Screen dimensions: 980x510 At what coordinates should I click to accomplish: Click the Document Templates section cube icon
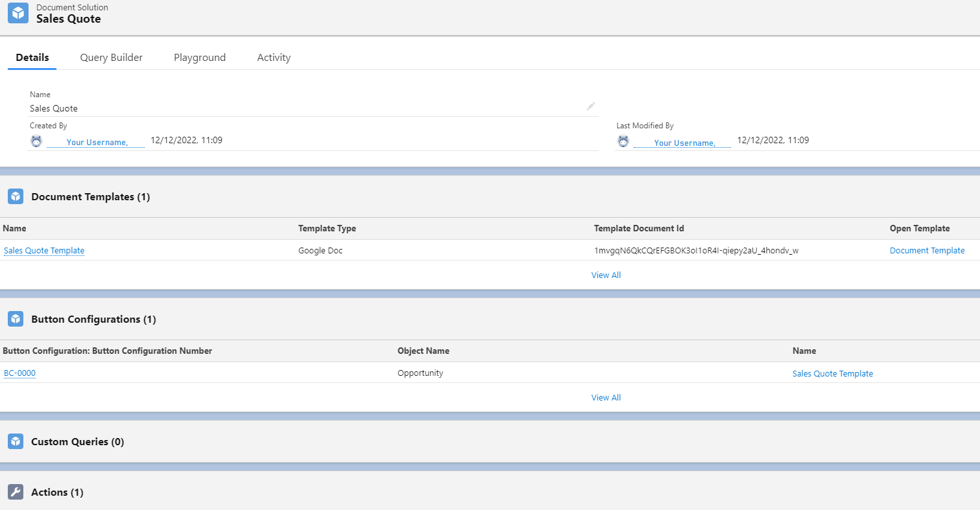click(x=16, y=196)
